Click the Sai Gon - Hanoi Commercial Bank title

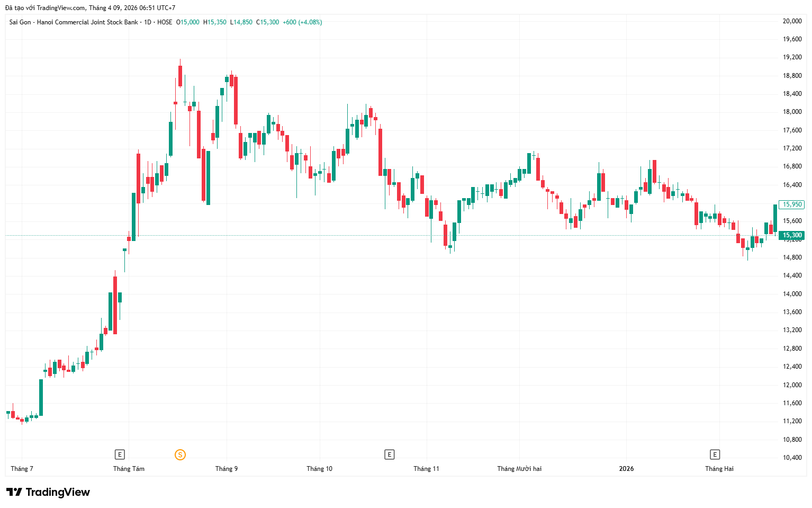pyautogui.click(x=74, y=22)
